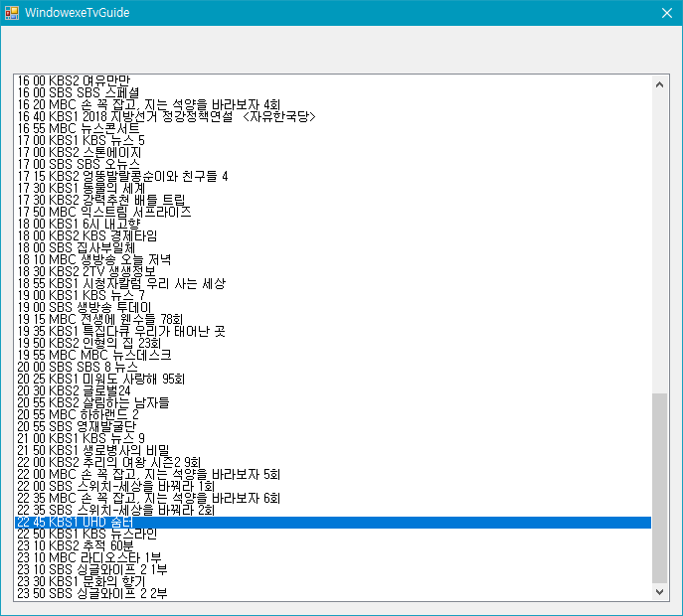
Task: Select the row '17 00 SBS SBS 오뉴스'
Action: [333, 165]
